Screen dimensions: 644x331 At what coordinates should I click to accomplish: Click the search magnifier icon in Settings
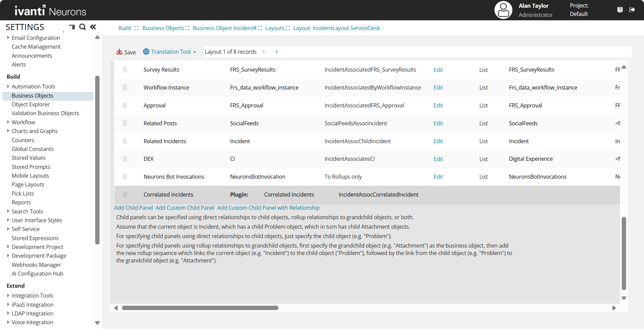point(82,27)
